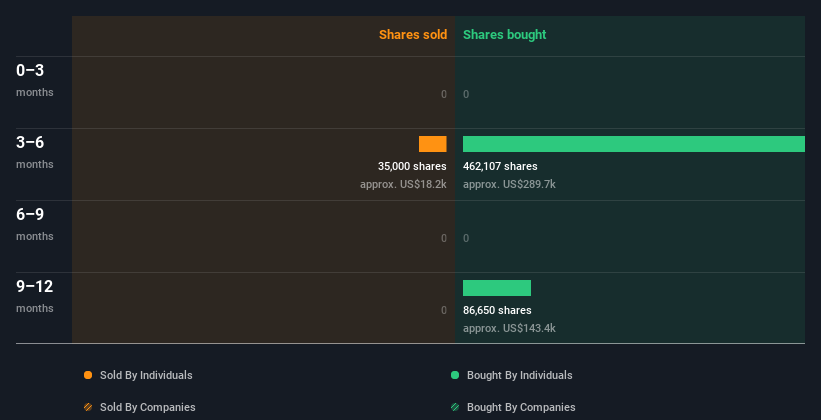This screenshot has width=821, height=420.
Task: Click the 86,650 shares value text
Action: pyautogui.click(x=497, y=311)
